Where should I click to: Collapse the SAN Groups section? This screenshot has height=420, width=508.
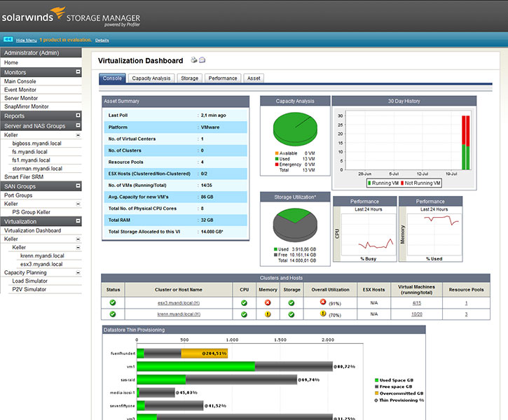click(78, 185)
